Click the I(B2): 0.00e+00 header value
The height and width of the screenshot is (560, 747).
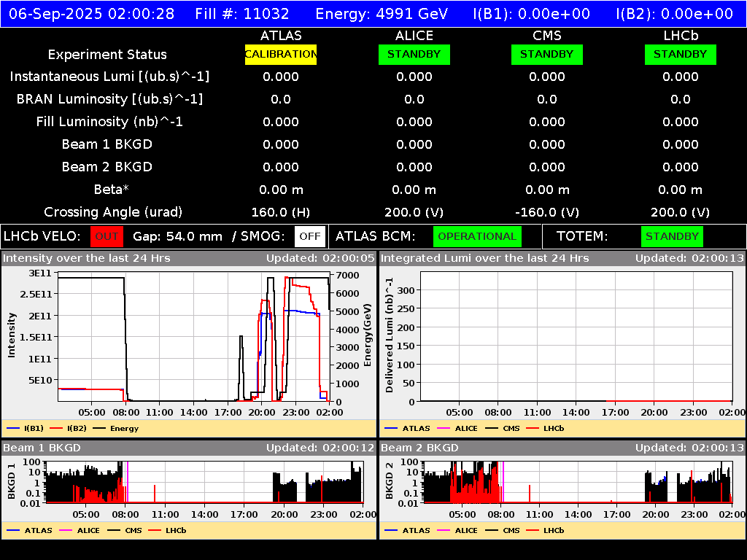point(675,13)
